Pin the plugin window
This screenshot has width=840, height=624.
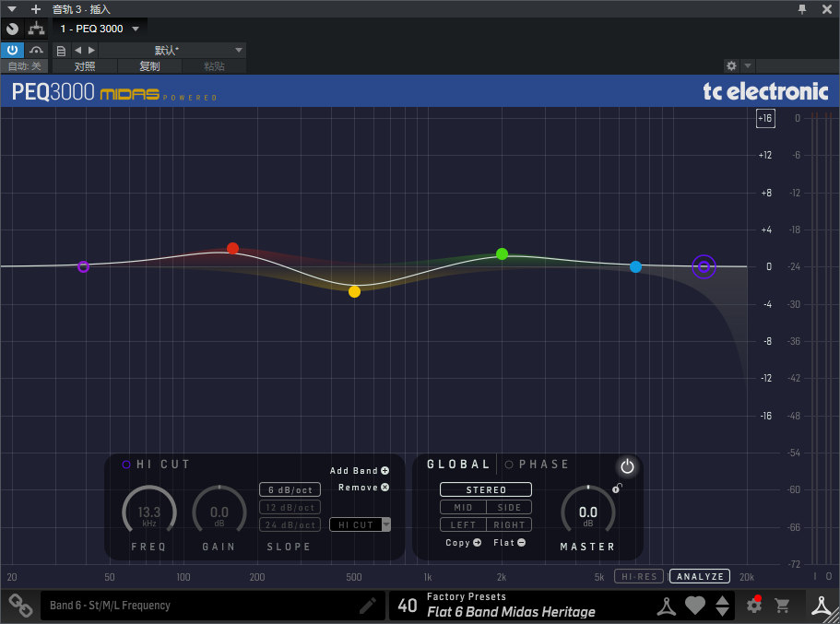(x=802, y=9)
